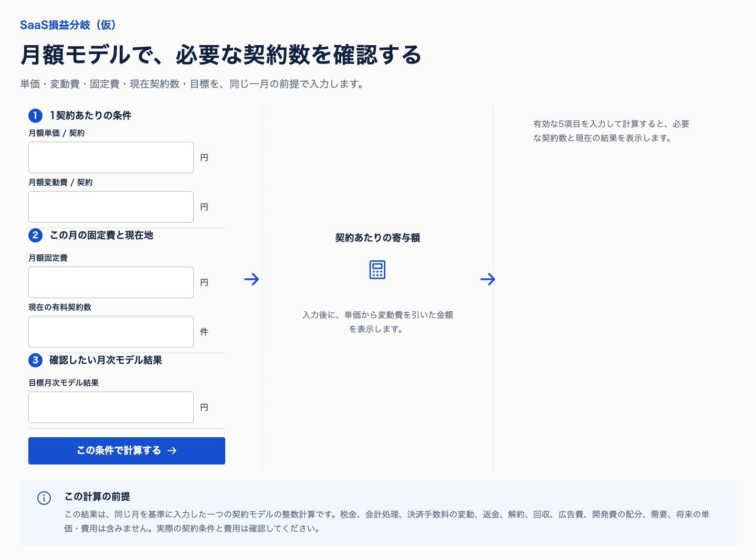
Task: Click the この計算の前提 heading
Action: click(97, 496)
